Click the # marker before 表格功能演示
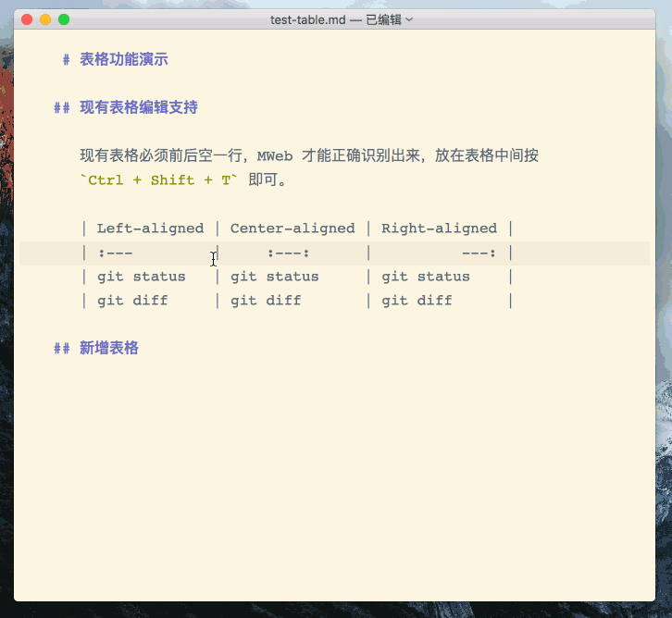Image resolution: width=672 pixels, height=618 pixels. [x=67, y=59]
